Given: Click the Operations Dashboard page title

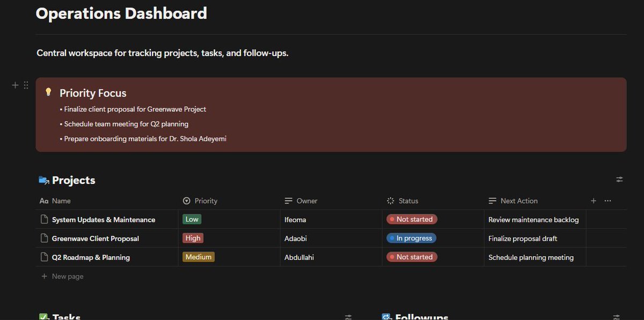Looking at the screenshot, I should (121, 13).
